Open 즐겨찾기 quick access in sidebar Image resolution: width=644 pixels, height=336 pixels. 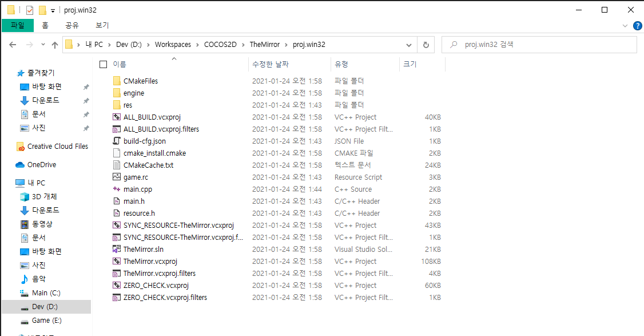pos(35,73)
